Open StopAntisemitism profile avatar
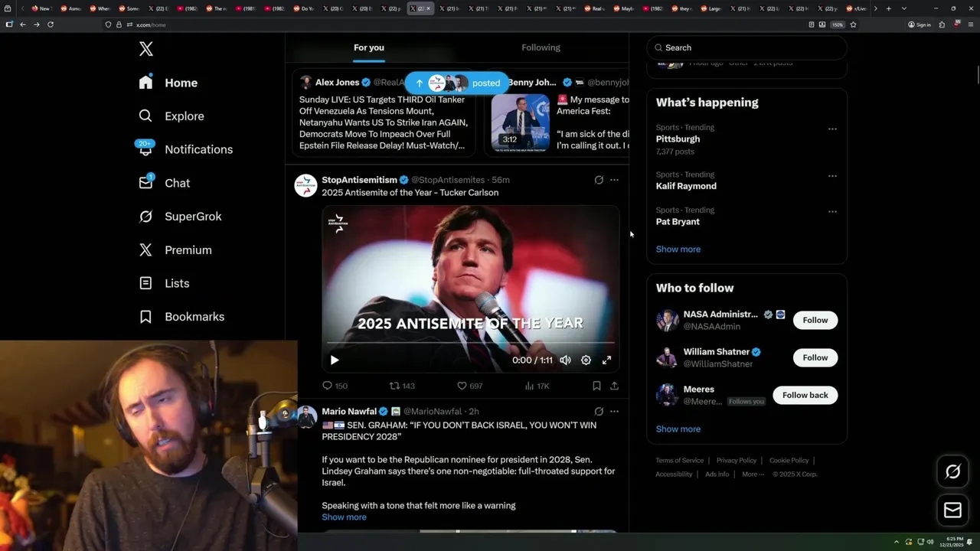 click(305, 185)
